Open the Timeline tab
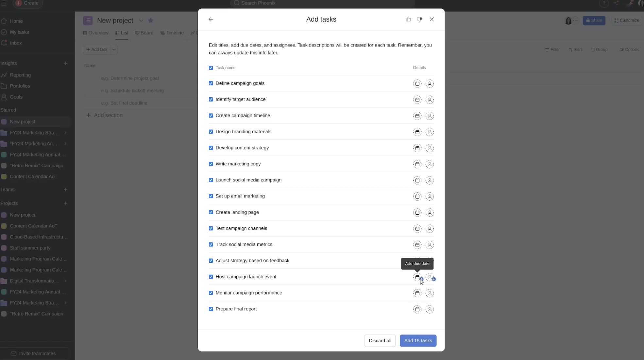Viewport: 644px width, 360px height. pyautogui.click(x=172, y=33)
